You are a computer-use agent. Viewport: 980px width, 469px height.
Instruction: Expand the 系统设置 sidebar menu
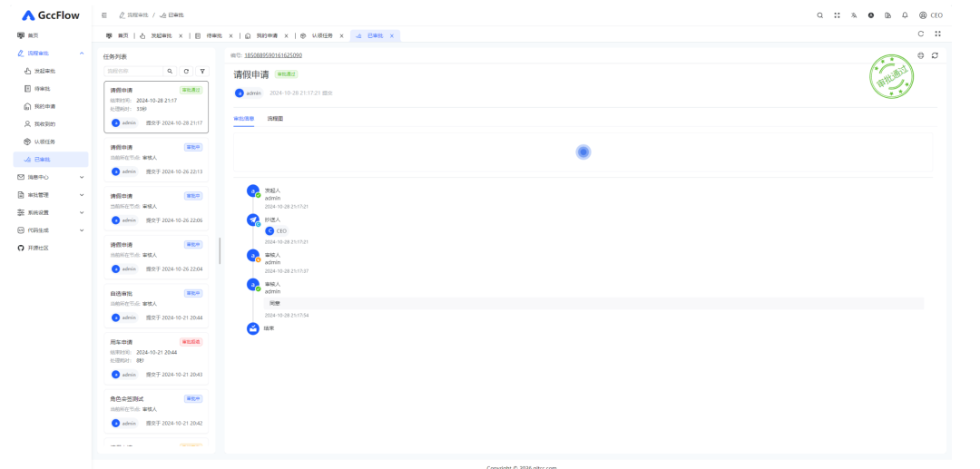tap(51, 212)
